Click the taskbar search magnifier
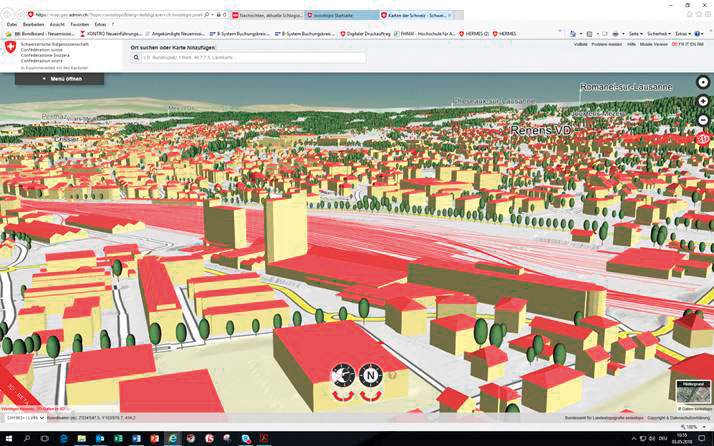Image resolution: width=714 pixels, height=446 pixels. coord(27,439)
